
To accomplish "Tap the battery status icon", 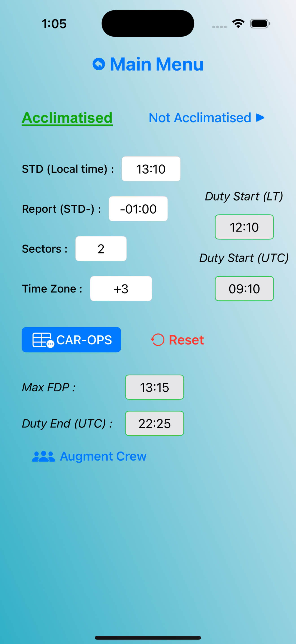I will click(x=260, y=24).
